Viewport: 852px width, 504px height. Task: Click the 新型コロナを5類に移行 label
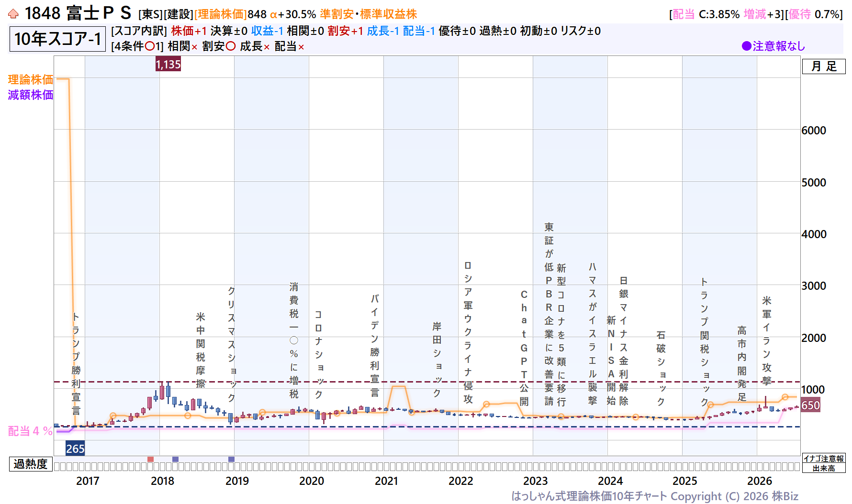pyautogui.click(x=561, y=335)
